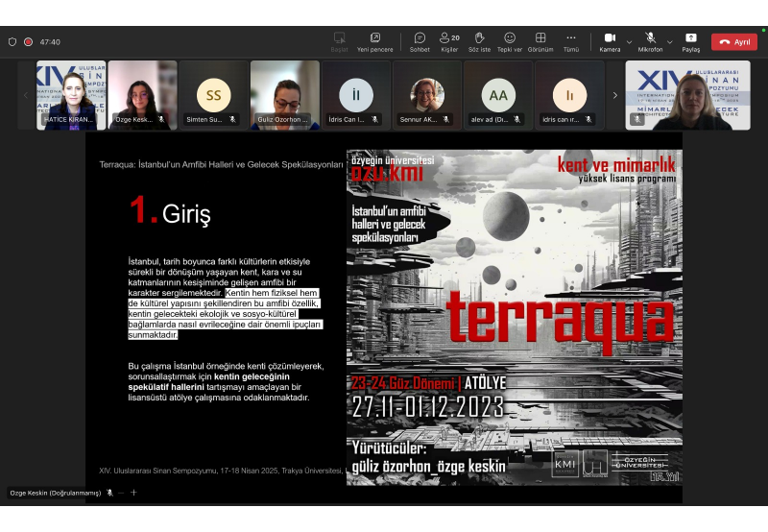Click the slide heading Giriş
The width and height of the screenshot is (768, 532).
[186, 213]
